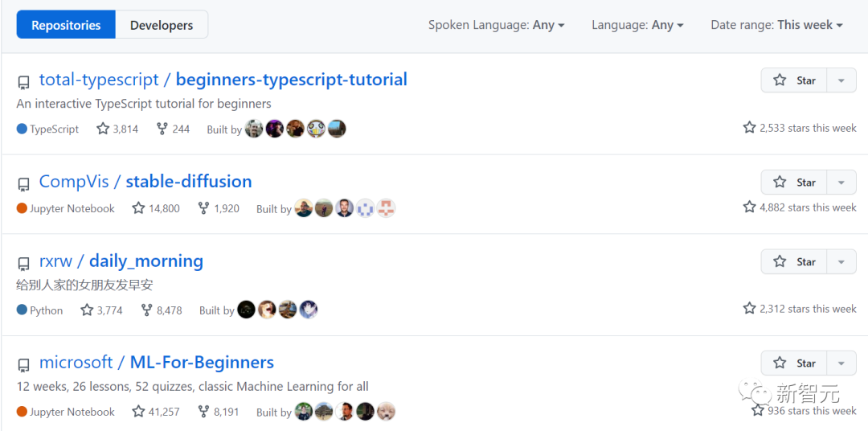
Task: Expand star list dropdown for beginners-typescript-tutorial
Action: click(x=841, y=80)
